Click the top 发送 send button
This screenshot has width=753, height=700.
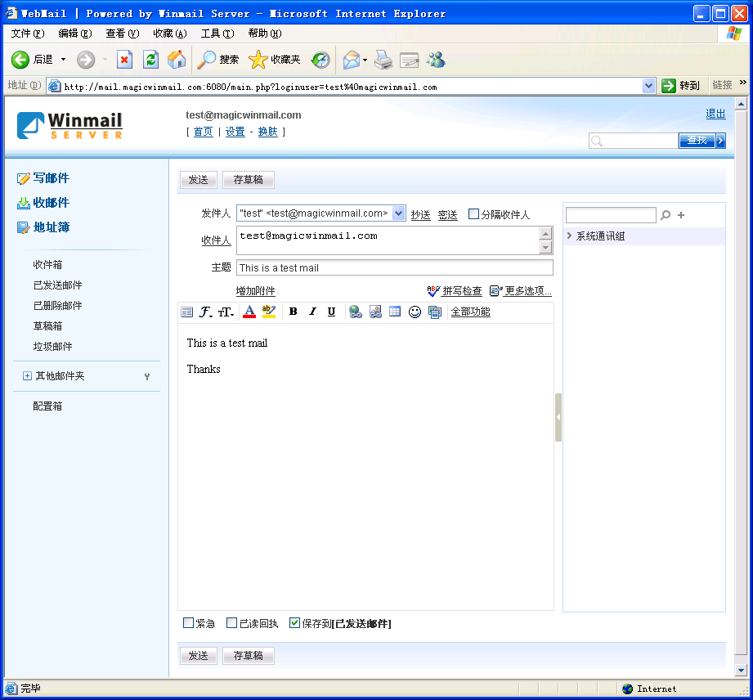199,180
